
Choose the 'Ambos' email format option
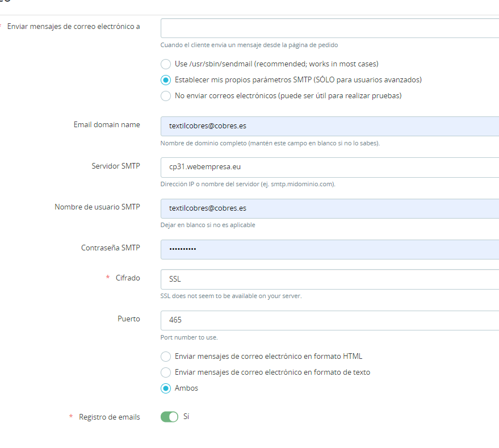166,388
